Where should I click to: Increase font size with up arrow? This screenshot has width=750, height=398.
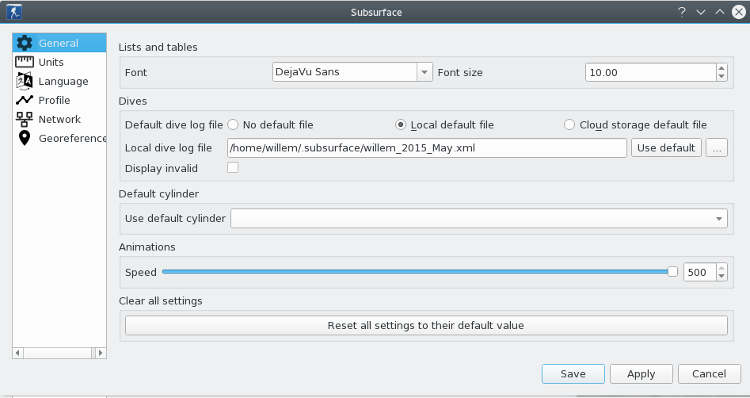(722, 68)
